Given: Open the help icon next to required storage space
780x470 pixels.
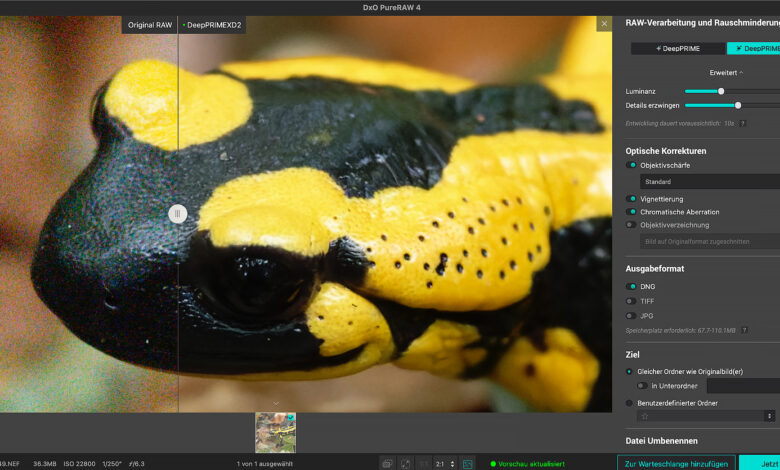Looking at the screenshot, I should [x=744, y=330].
